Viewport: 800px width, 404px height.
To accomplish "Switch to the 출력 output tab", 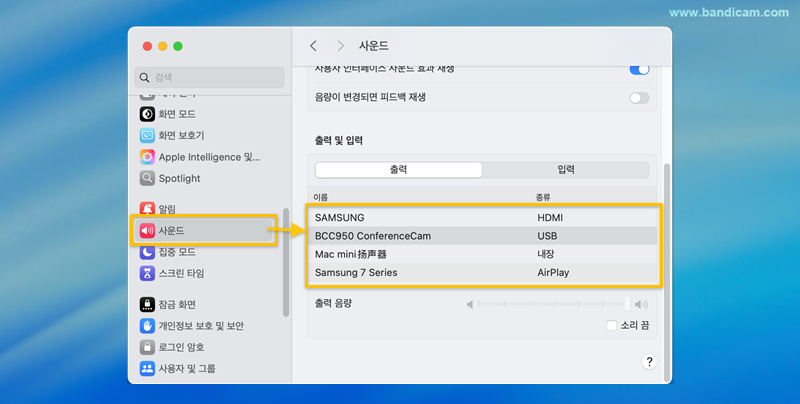I will [398, 170].
